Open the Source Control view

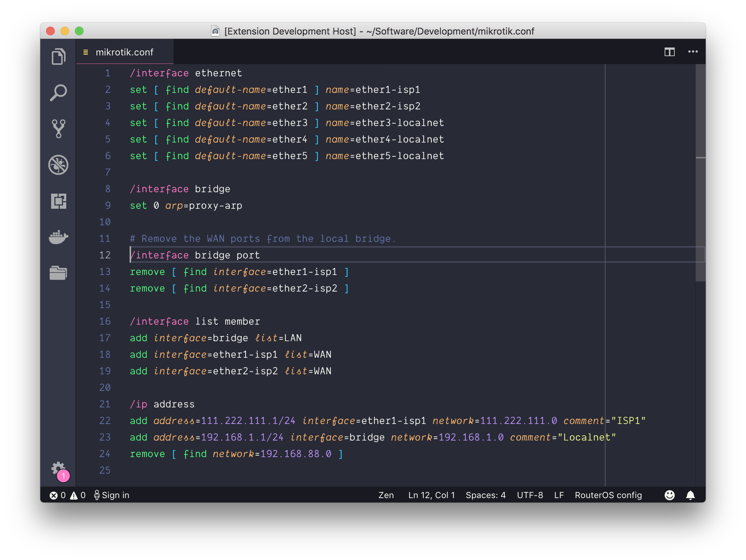[58, 128]
